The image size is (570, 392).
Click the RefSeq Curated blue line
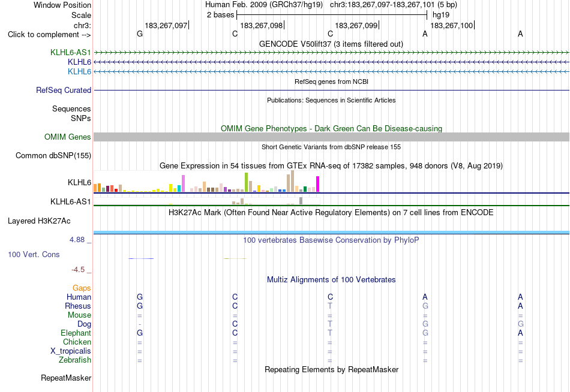(x=331, y=90)
